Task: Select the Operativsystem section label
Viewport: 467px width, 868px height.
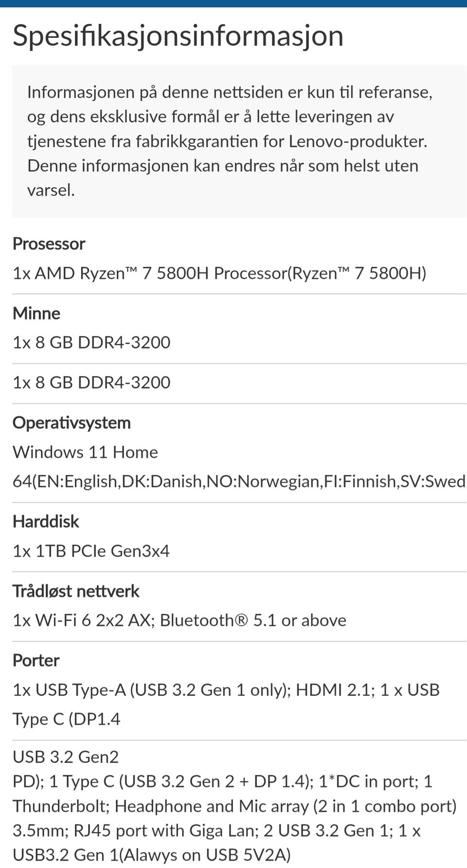Action: 72,422
